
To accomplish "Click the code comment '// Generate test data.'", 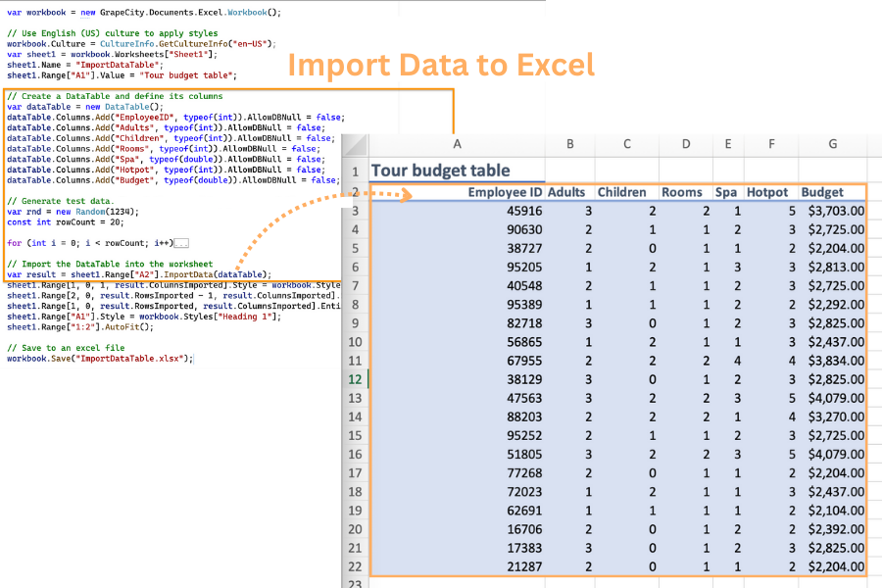I will click(60, 201).
